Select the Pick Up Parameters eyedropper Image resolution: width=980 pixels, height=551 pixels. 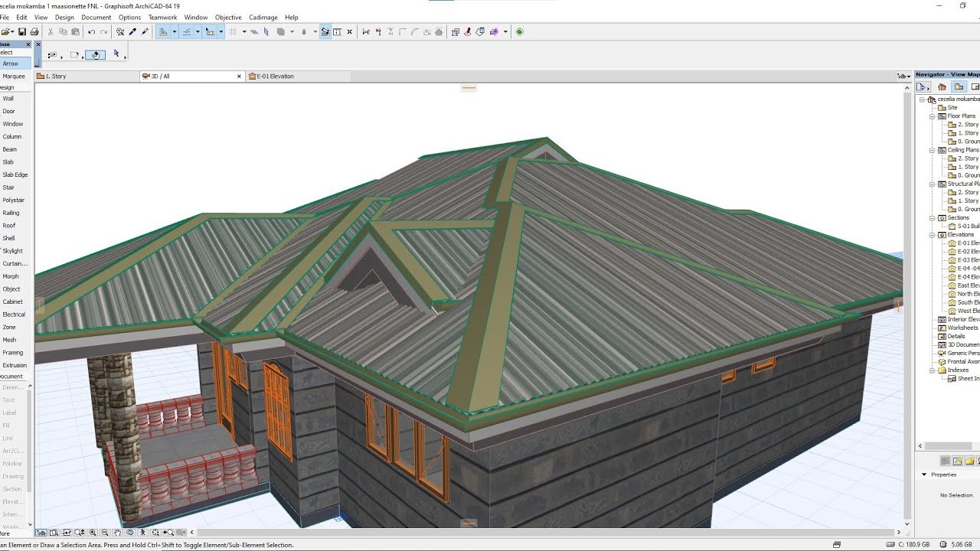tap(132, 31)
